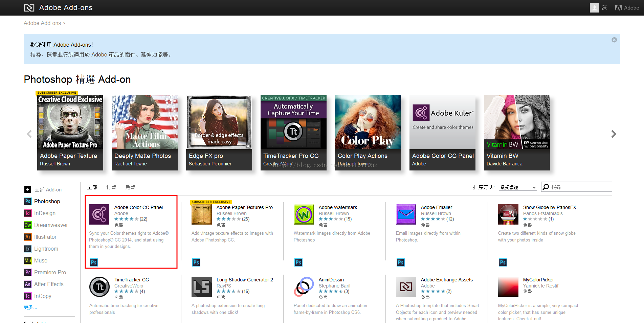
Task: Select the Lightroom product icon
Action: (28, 249)
